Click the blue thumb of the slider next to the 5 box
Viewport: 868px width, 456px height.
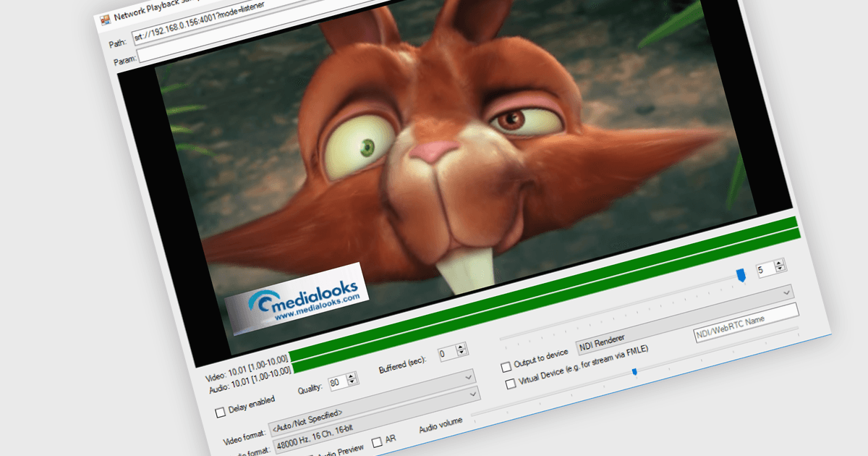point(741,276)
